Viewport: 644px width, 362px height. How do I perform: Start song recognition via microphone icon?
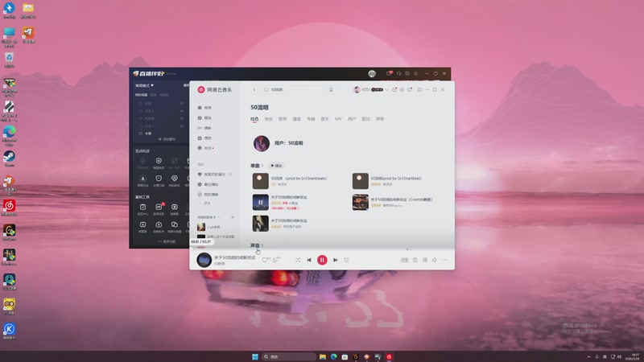[331, 89]
